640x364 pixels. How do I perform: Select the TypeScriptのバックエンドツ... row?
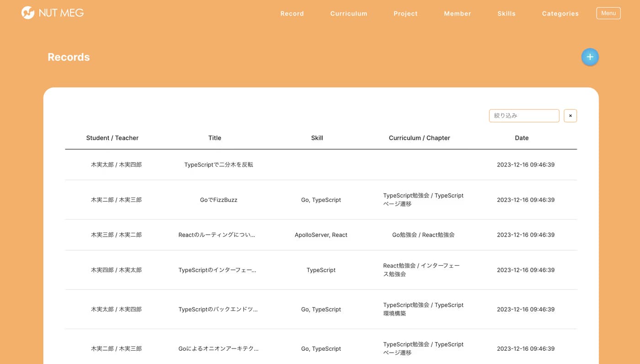[321, 309]
